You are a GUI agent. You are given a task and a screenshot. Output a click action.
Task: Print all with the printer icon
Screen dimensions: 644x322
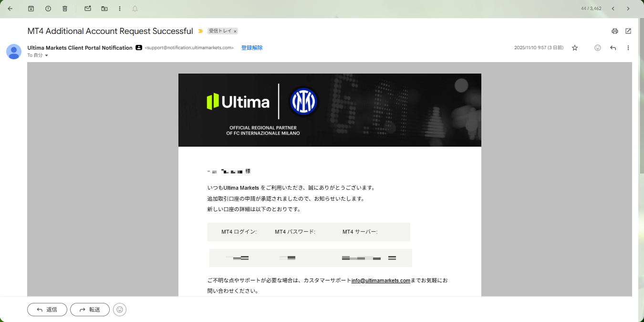pos(615,31)
